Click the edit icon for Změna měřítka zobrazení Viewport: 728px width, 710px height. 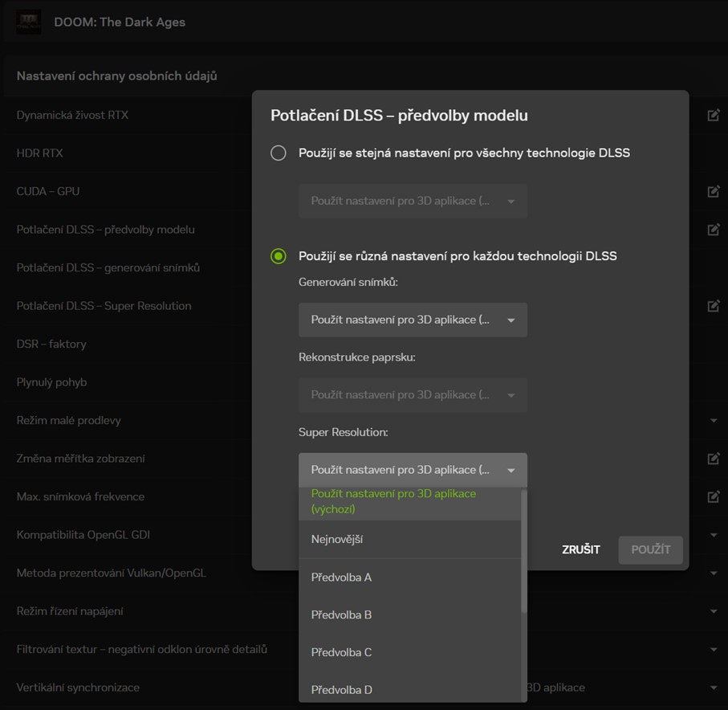tap(714, 458)
